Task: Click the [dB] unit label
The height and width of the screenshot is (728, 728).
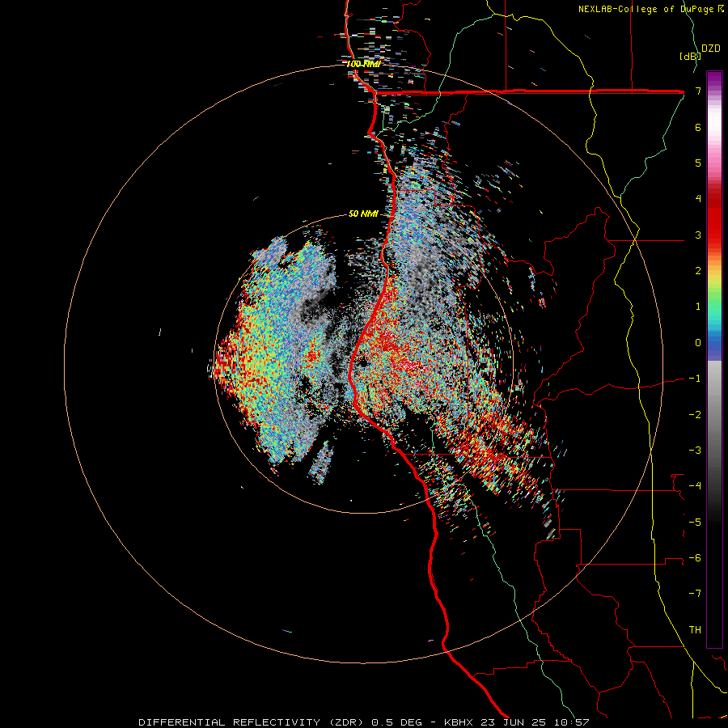Action: 690,56
